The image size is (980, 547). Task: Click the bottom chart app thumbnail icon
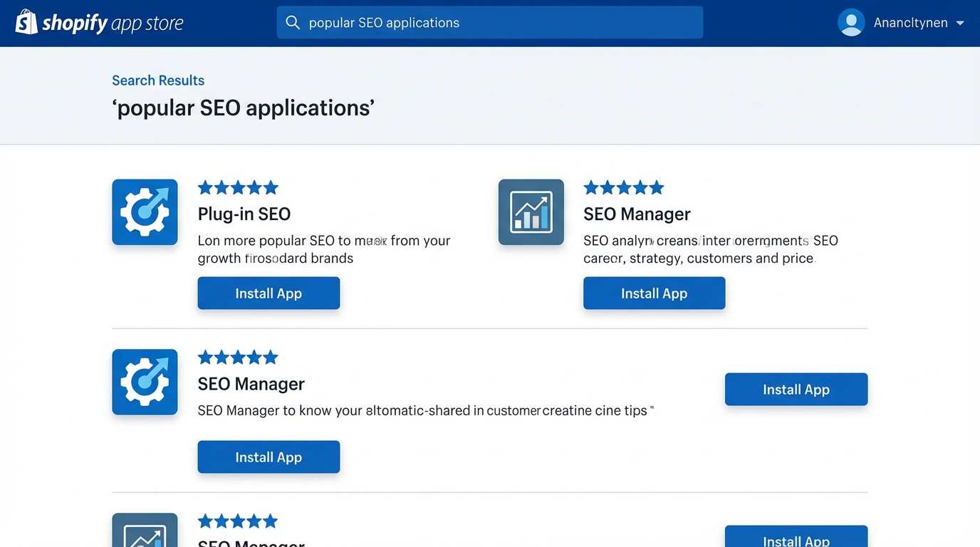coord(145,533)
